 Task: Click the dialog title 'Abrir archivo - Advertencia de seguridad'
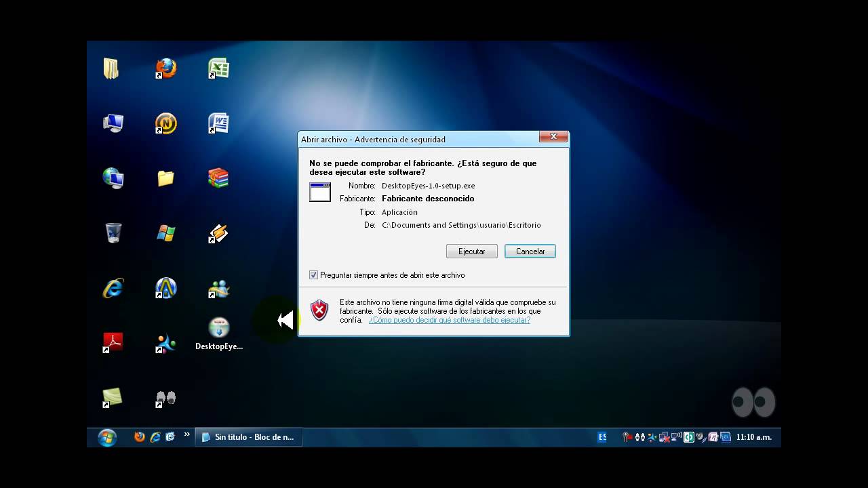tap(373, 140)
